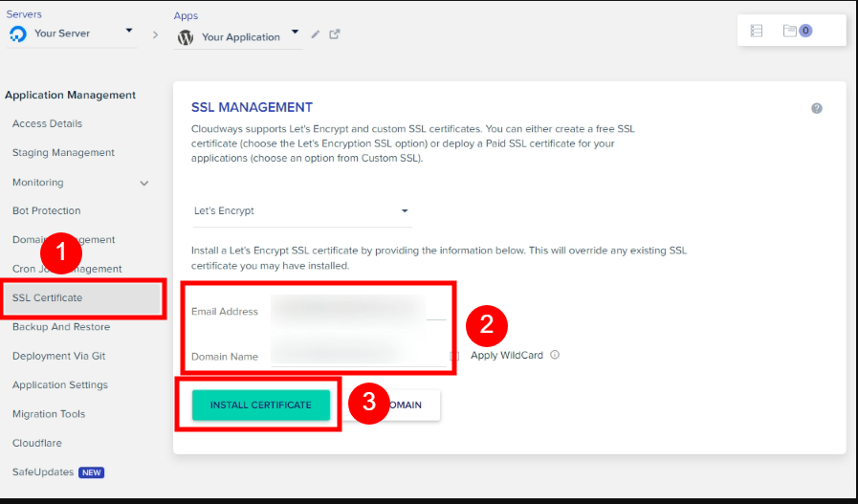Open Application Settings in sidebar
The image size is (858, 504).
point(60,384)
